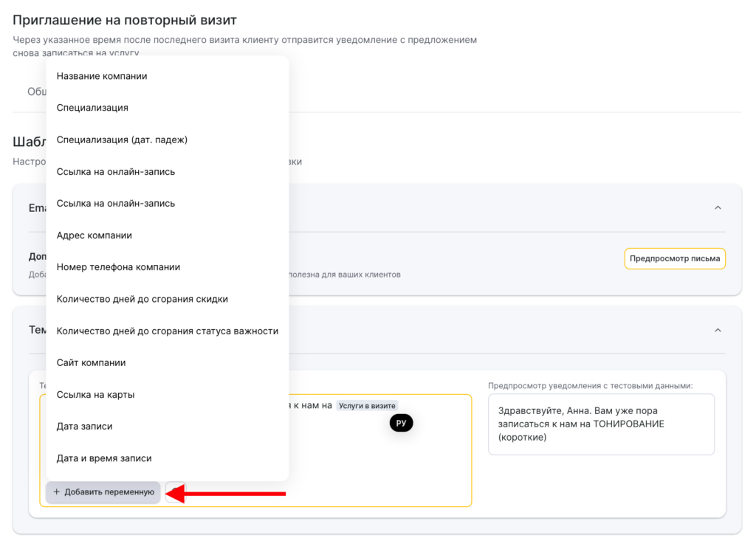756x538 pixels.
Task: Click the test-data notification preview box
Action: point(601,424)
